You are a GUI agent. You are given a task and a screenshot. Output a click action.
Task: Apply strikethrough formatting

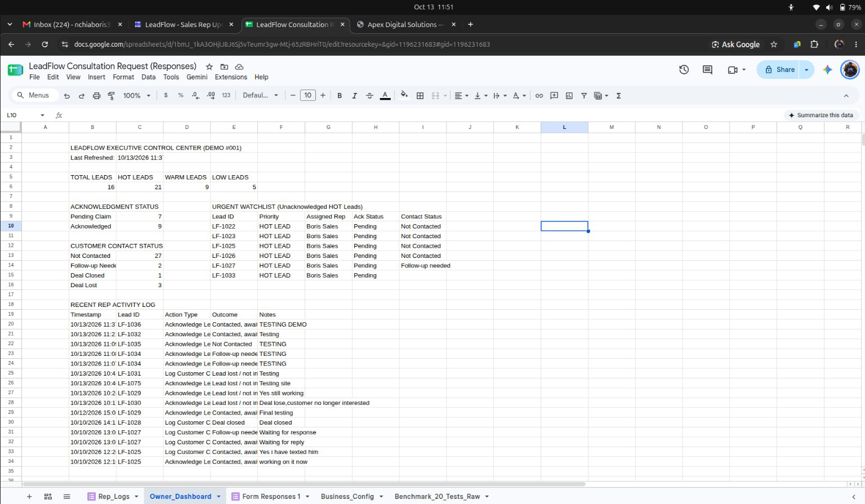pyautogui.click(x=369, y=96)
